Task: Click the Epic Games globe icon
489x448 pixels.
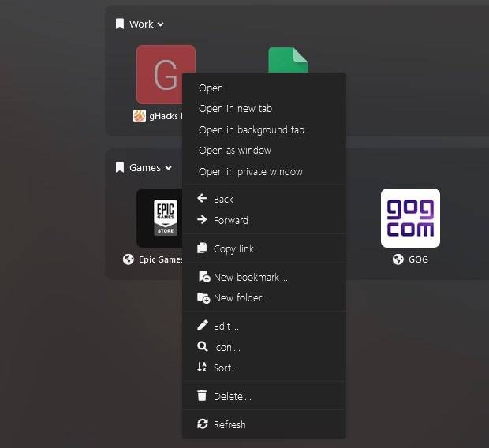Action: pyautogui.click(x=129, y=259)
